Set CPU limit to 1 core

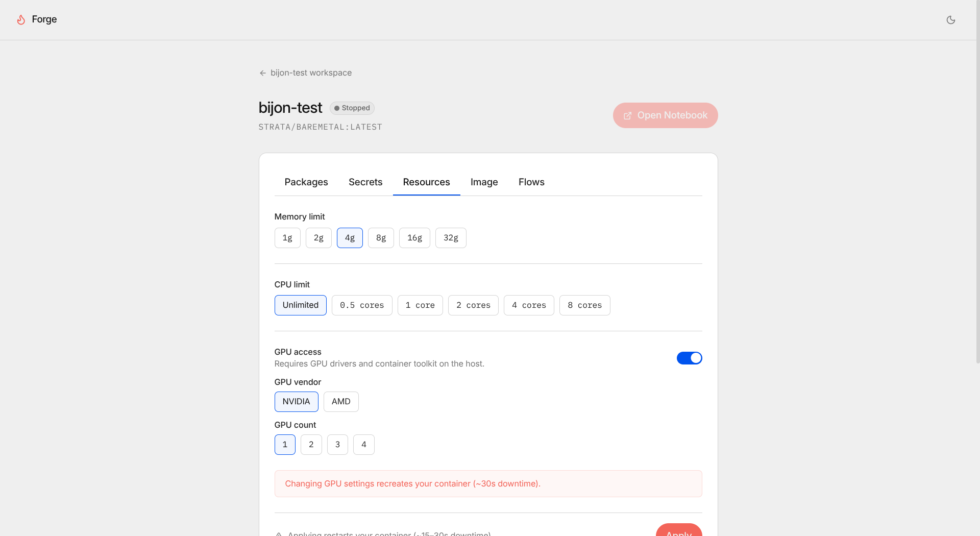click(x=420, y=305)
